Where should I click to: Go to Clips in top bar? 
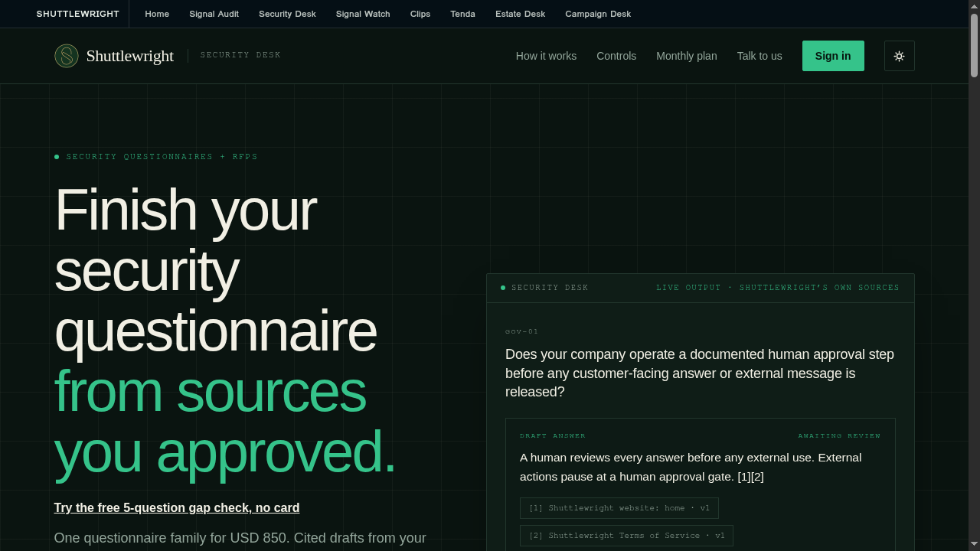click(420, 14)
